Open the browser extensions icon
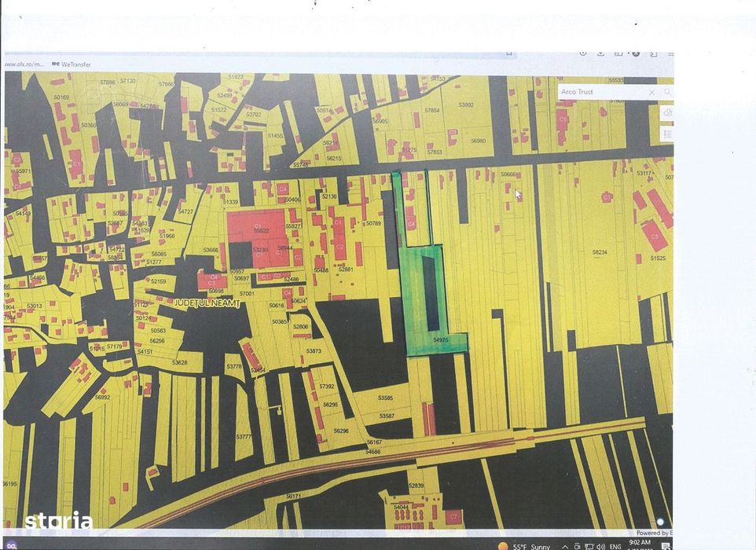This screenshot has height=550, width=756. coord(653,54)
